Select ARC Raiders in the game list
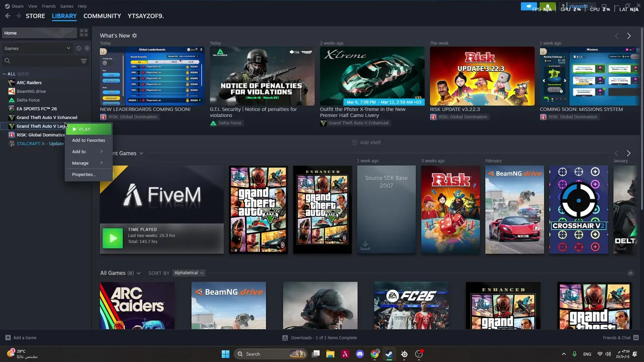Image resolution: width=644 pixels, height=362 pixels. point(29,82)
